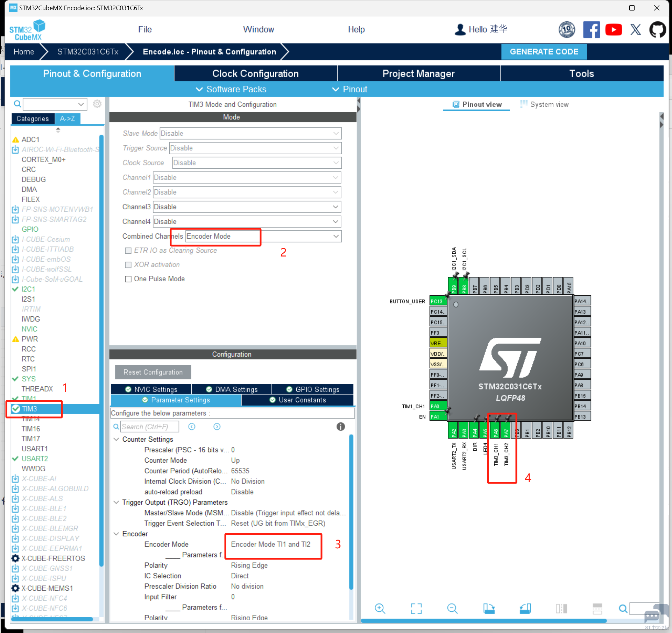This screenshot has width=672, height=633.
Task: Switch to the Tools tab
Action: tap(582, 73)
